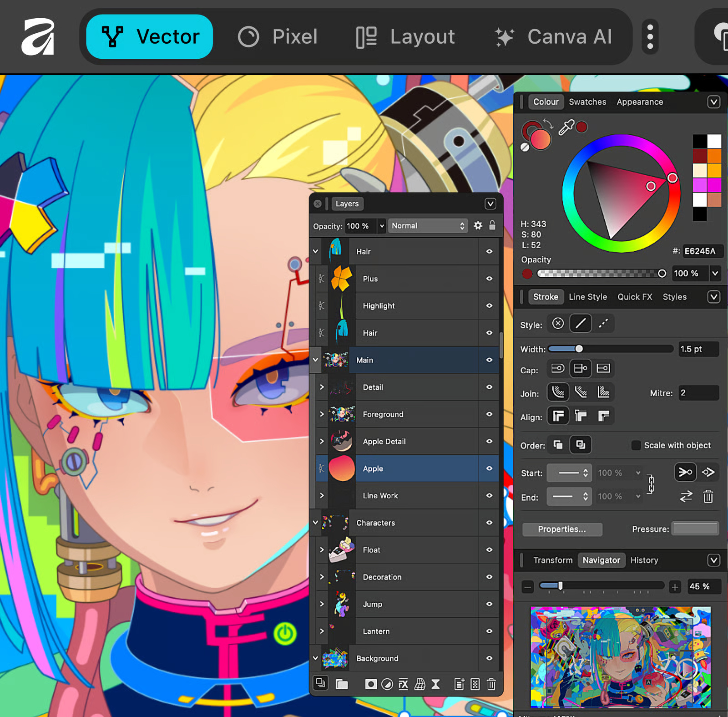
Task: Switch to the Swatches tab
Action: pyautogui.click(x=587, y=102)
